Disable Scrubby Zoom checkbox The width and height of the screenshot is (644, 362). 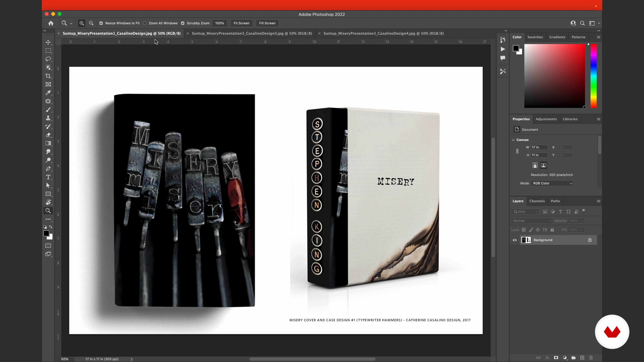(x=183, y=23)
